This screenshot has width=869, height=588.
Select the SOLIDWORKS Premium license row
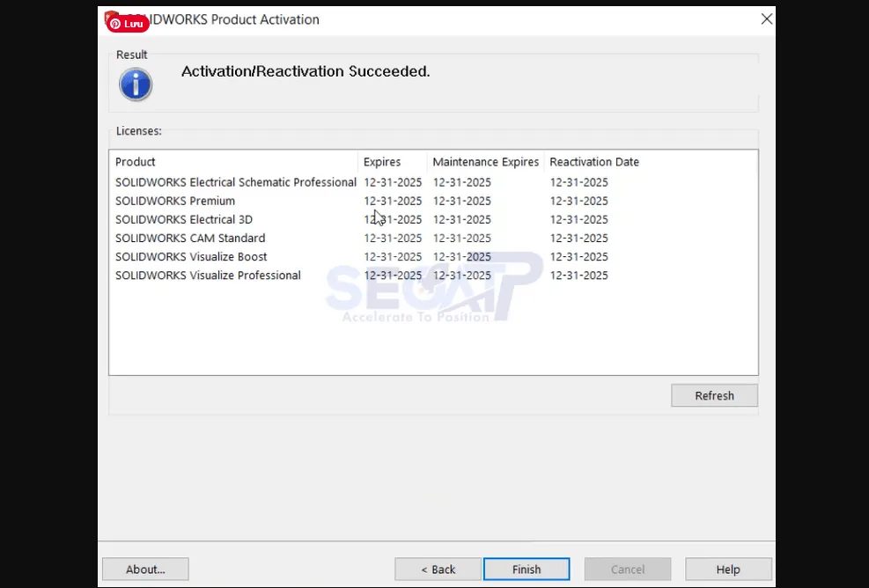tap(175, 201)
